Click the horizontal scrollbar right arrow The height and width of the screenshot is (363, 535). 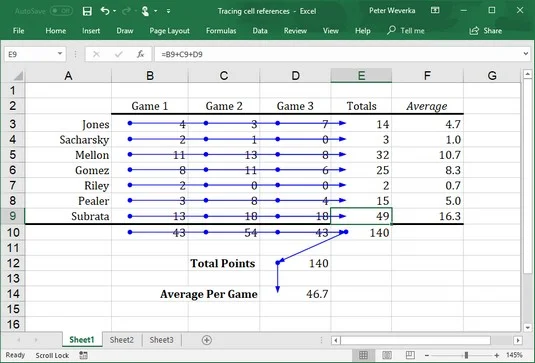click(518, 340)
